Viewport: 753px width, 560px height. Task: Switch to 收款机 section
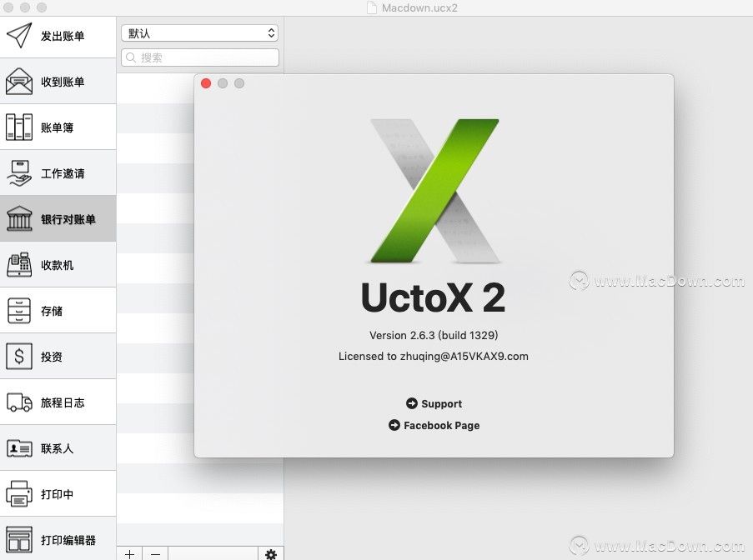tap(58, 265)
